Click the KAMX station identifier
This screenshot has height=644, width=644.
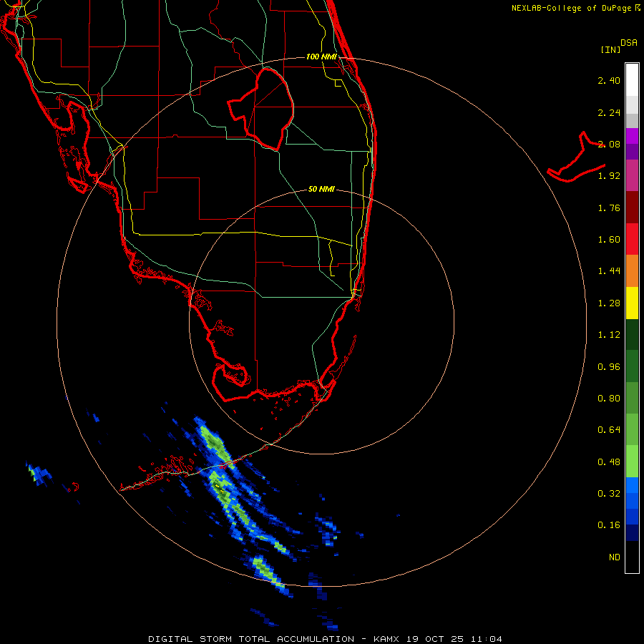(x=386, y=639)
